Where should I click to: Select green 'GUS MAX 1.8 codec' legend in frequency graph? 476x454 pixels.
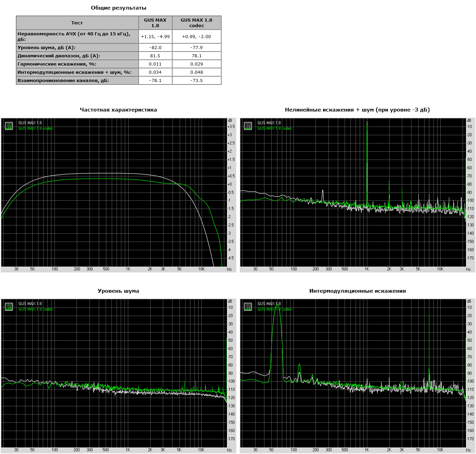pos(36,128)
